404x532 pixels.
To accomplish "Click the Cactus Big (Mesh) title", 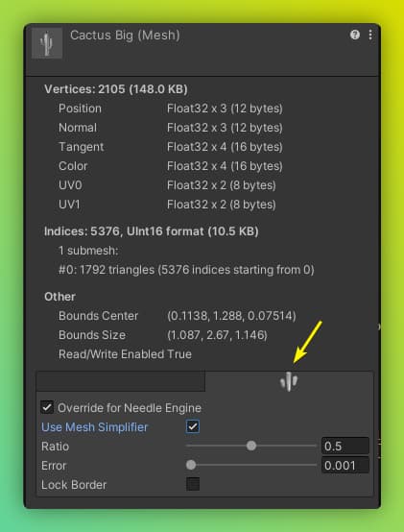I will (125, 36).
